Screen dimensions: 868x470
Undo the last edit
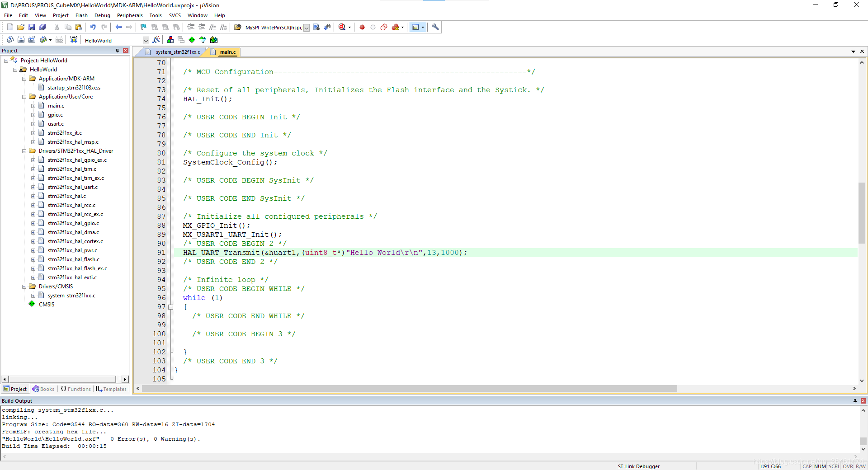point(93,27)
